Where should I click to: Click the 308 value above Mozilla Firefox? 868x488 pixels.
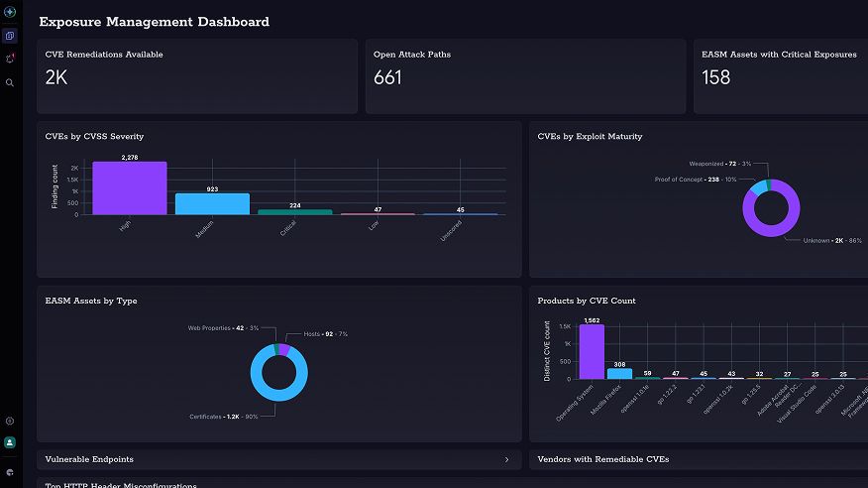619,364
